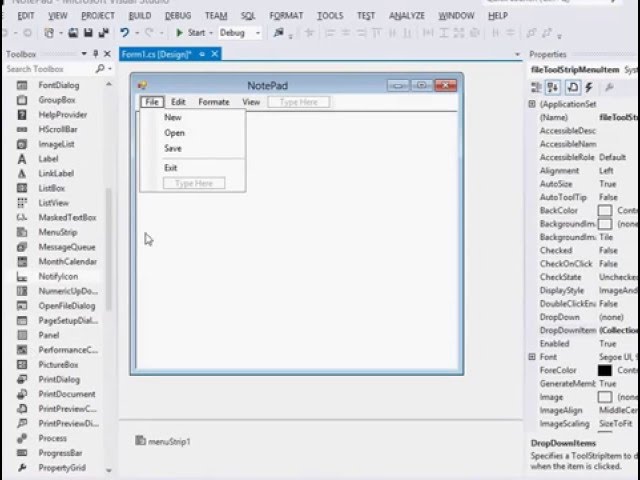
Task: Click the black ForeColor swatch
Action: [605, 370]
